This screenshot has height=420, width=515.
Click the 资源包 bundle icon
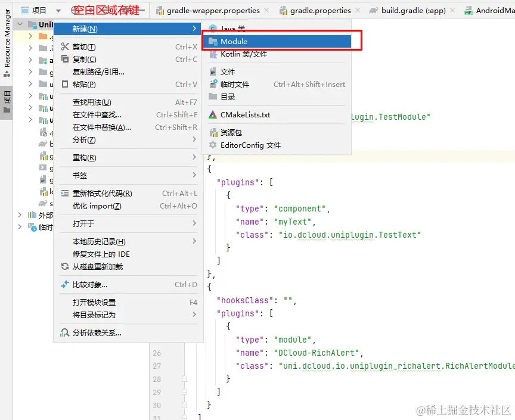213,132
